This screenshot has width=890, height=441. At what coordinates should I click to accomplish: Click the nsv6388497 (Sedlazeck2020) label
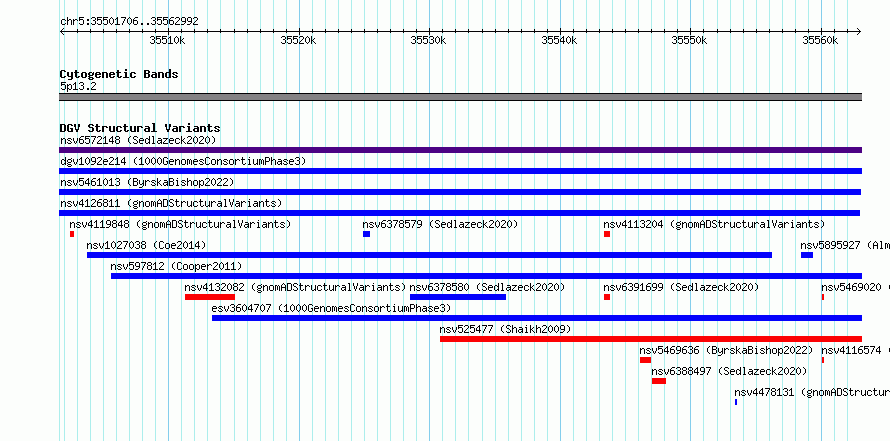pos(729,371)
